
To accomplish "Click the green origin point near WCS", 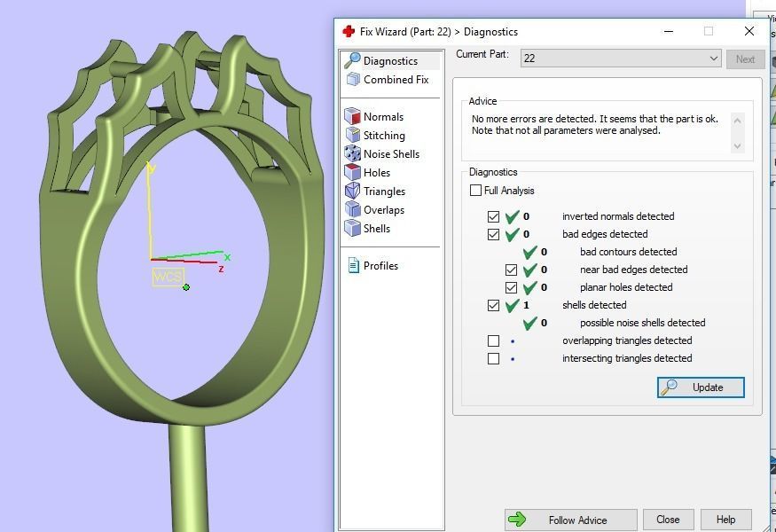I will [x=186, y=287].
